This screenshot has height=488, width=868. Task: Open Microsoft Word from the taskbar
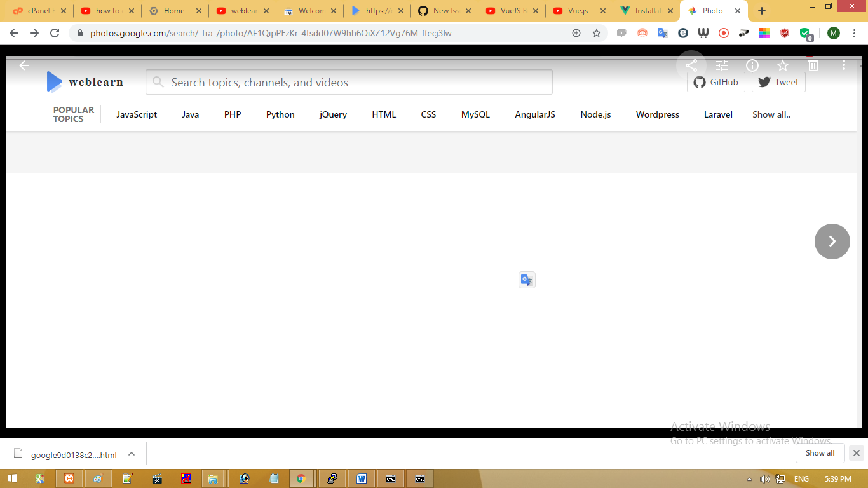(362, 478)
